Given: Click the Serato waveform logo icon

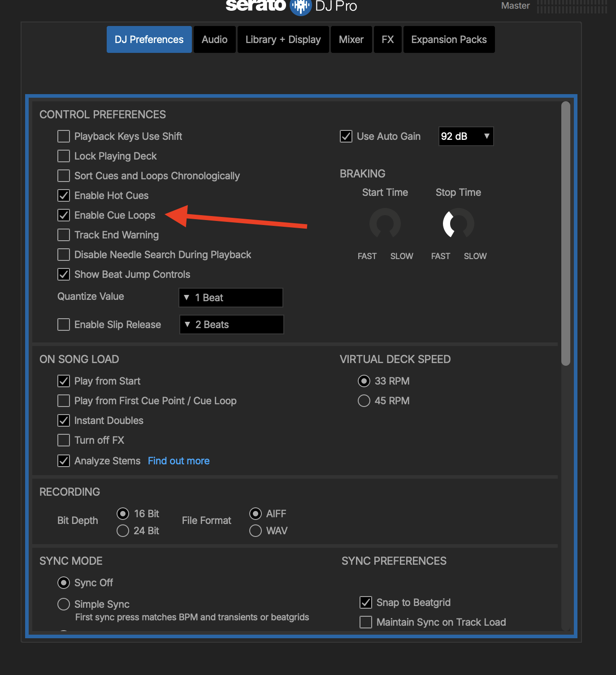Looking at the screenshot, I should click(x=300, y=6).
